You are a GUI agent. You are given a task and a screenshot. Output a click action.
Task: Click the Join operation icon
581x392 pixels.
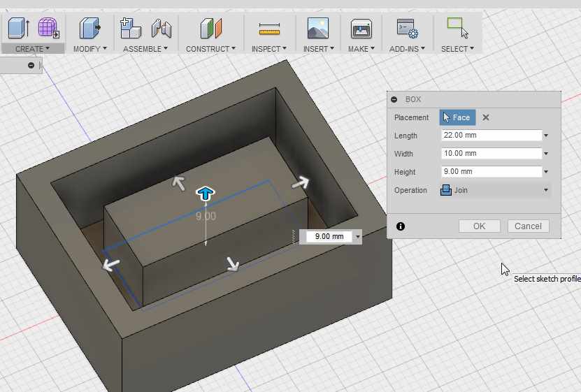[x=446, y=190]
